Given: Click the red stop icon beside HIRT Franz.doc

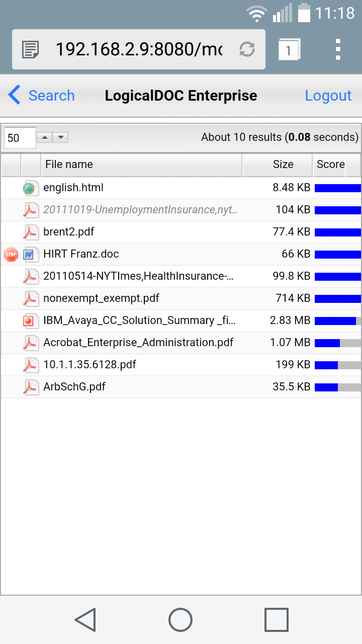Looking at the screenshot, I should point(11,254).
